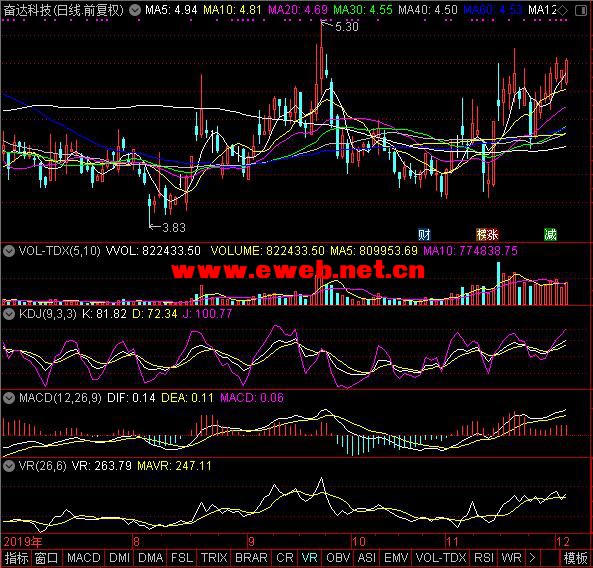Click month 10 marker on time axis
This screenshot has width=593, height=568.
pyautogui.click(x=359, y=542)
